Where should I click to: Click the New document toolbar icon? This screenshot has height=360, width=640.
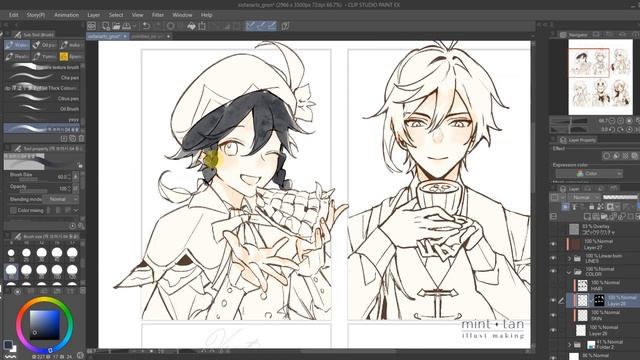click(x=106, y=26)
